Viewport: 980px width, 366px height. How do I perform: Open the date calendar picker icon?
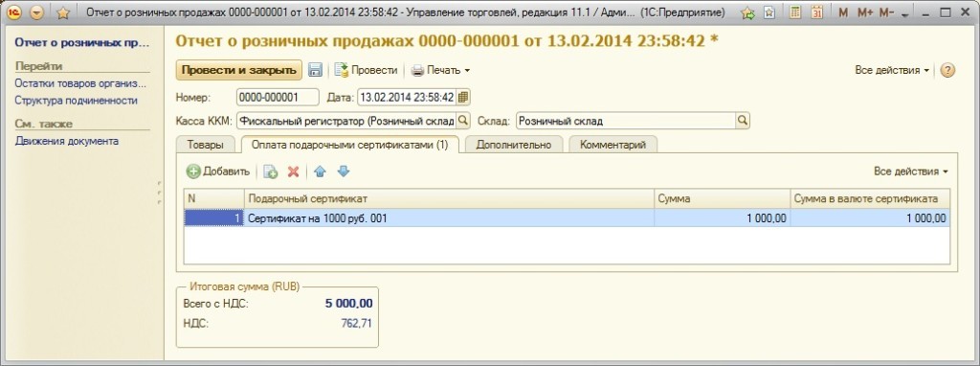point(463,98)
